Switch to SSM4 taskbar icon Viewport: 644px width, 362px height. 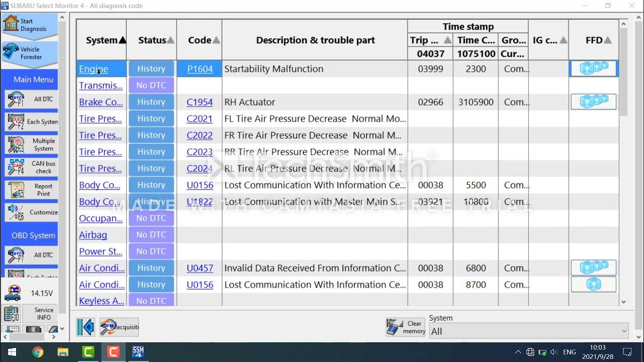tap(138, 352)
